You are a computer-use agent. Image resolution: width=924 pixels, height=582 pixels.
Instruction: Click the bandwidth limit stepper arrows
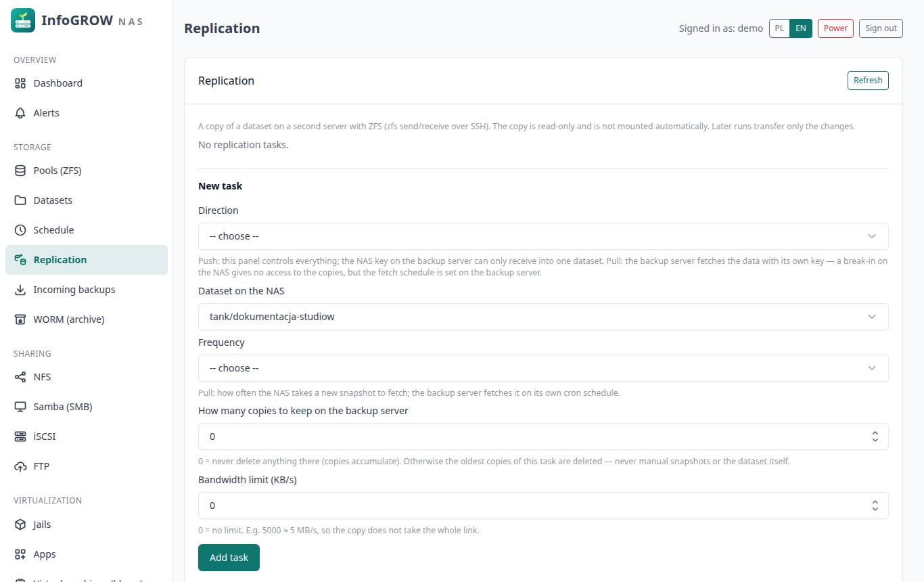point(875,506)
